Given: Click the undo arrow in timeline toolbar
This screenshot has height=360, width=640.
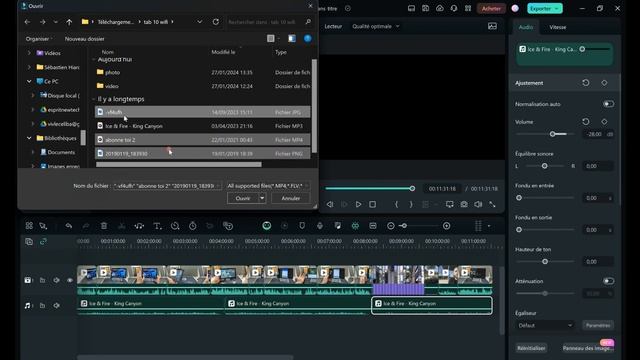Looking at the screenshot, I should (69, 226).
